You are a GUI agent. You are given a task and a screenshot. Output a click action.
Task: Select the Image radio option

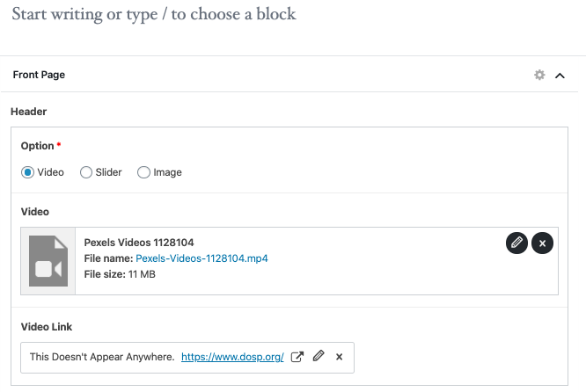coord(144,172)
